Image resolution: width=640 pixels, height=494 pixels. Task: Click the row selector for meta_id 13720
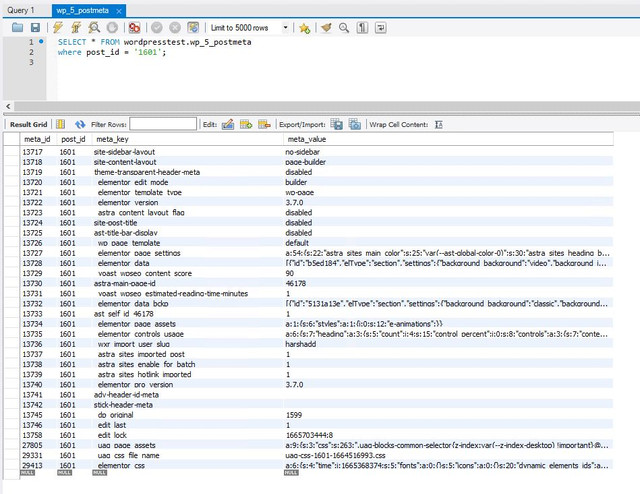click(x=11, y=182)
